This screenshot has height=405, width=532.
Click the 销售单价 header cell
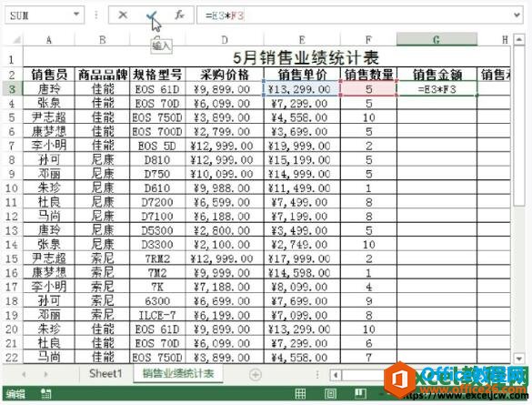302,75
